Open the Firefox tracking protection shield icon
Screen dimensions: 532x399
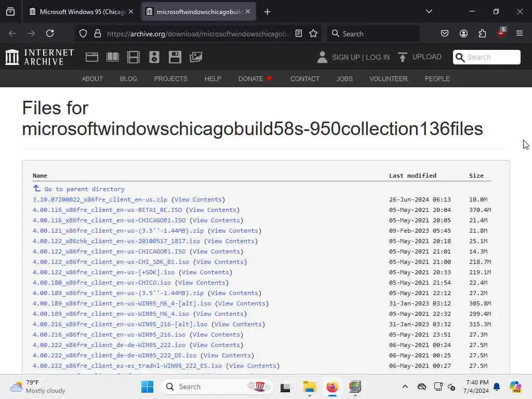(x=83, y=33)
